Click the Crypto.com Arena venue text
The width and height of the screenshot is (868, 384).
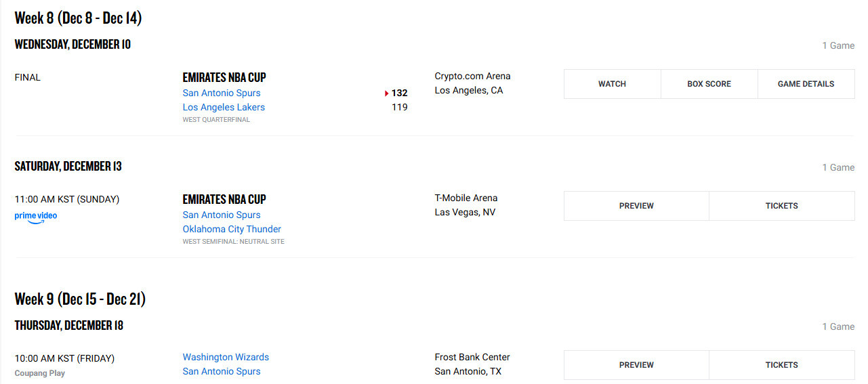(472, 76)
